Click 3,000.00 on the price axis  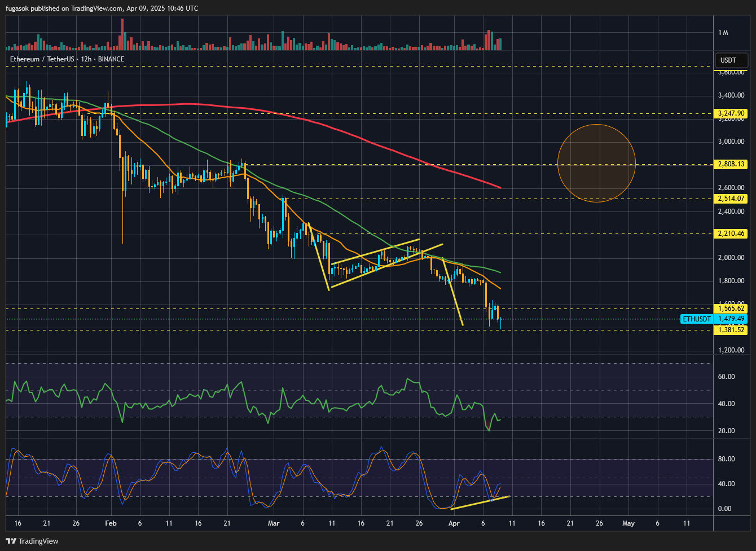(731, 142)
